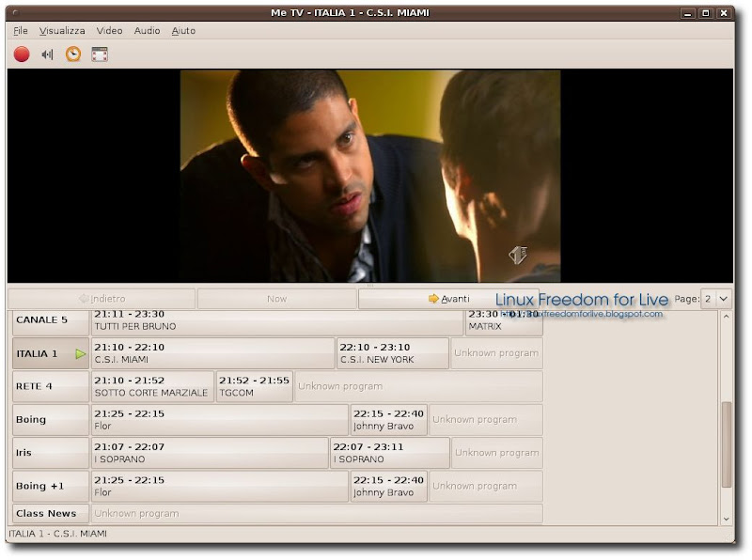The height and width of the screenshot is (560, 752).
Task: Select the C.S.I. MIAMI program entry
Action: click(x=213, y=353)
